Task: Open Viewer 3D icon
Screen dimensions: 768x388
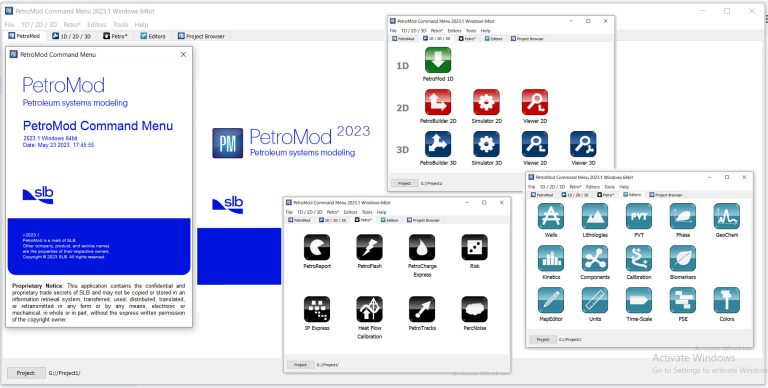Action: (583, 145)
